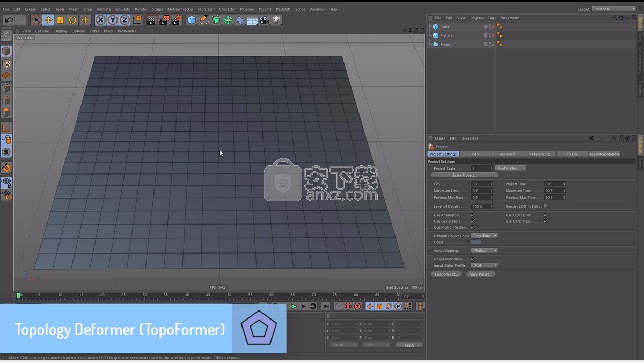
Task: Open the Info tab
Action: click(475, 154)
